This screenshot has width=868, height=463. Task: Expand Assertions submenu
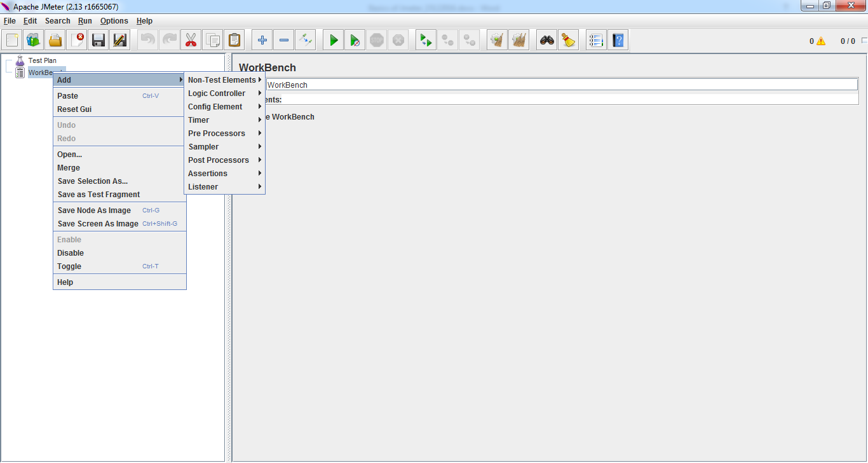click(224, 174)
